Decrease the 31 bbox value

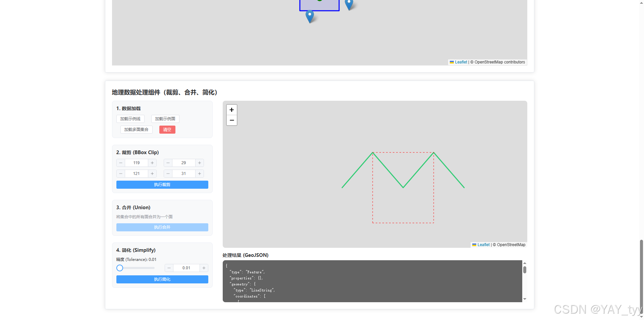168,174
